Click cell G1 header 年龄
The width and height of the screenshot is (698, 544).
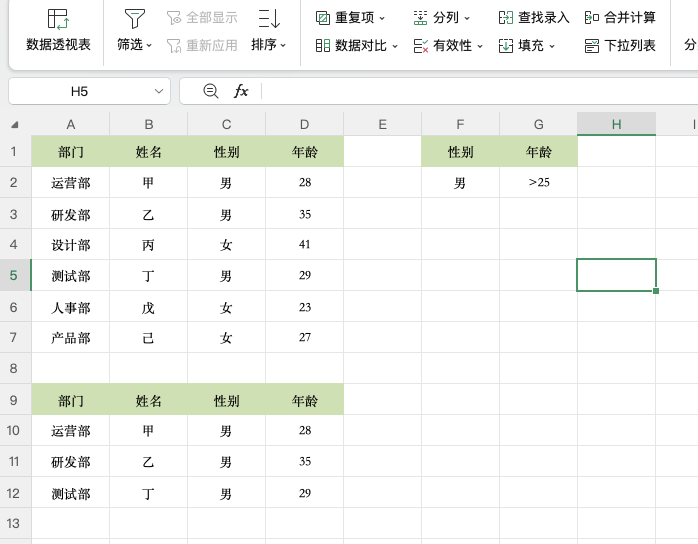click(539, 151)
